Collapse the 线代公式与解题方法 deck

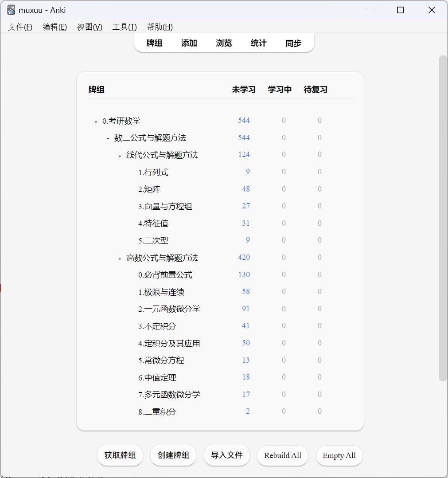click(120, 156)
